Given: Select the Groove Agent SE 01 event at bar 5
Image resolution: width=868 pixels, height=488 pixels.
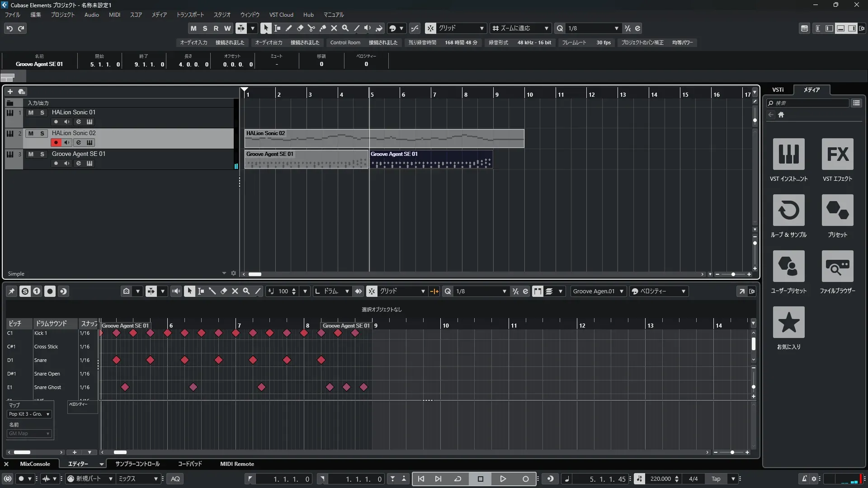Looking at the screenshot, I should point(431,160).
